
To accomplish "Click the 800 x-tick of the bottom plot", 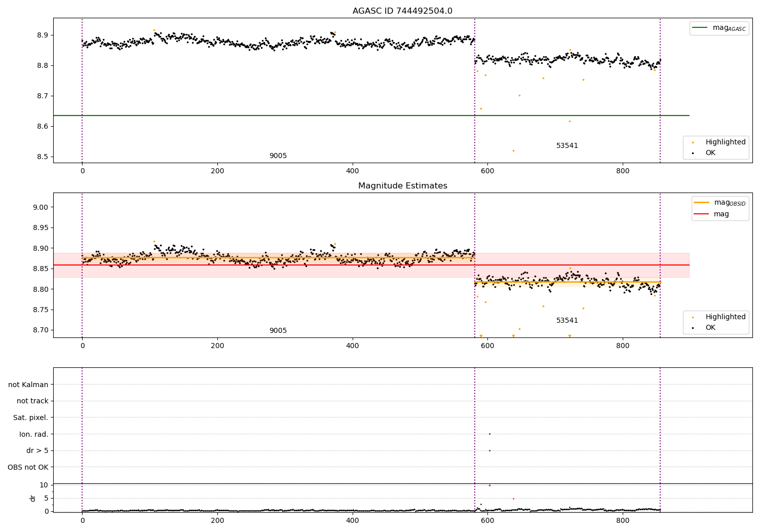I will tap(623, 521).
